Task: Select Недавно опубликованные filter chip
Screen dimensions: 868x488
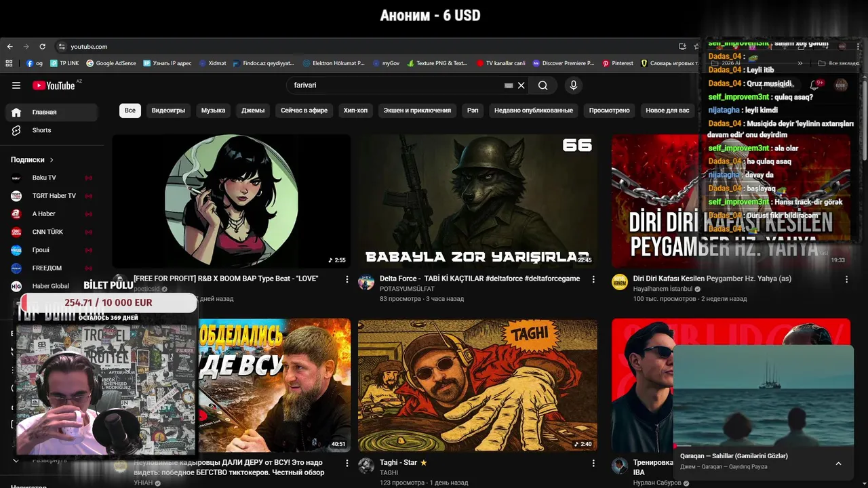Action: (534, 110)
